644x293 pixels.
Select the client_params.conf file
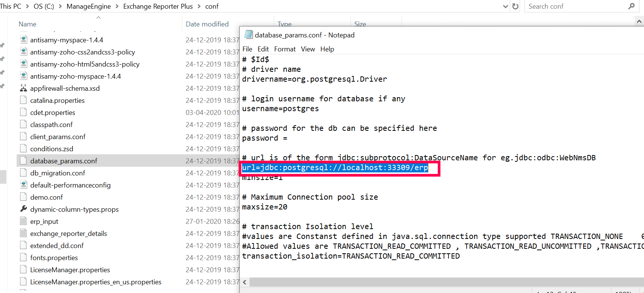click(58, 136)
